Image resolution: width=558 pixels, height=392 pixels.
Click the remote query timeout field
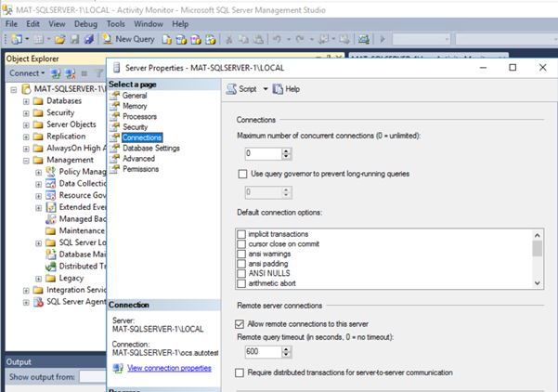261,352
